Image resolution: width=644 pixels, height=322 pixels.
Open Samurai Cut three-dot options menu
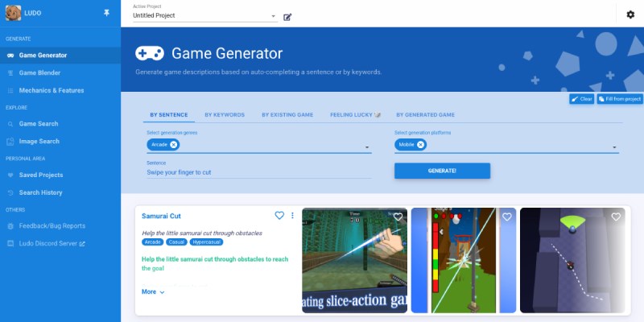[292, 215]
